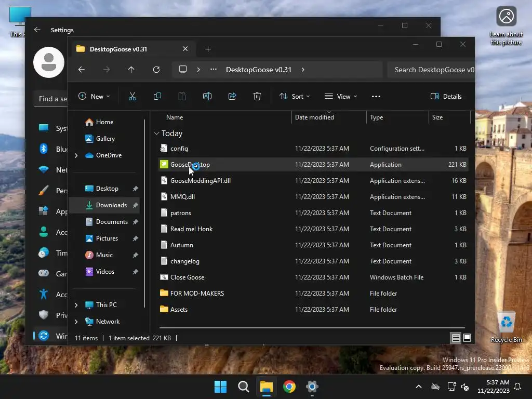Click the Cut scissors icon
The height and width of the screenshot is (399, 532).
(132, 96)
